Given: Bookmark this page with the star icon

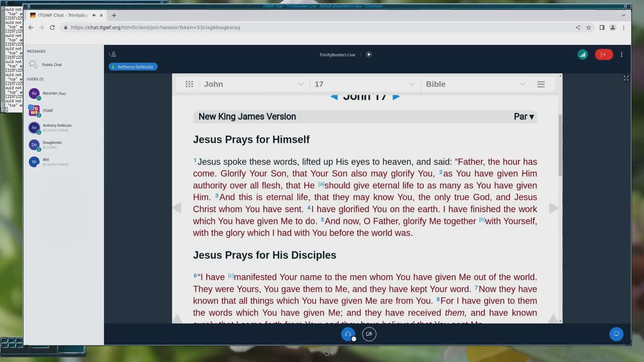Looking at the screenshot, I should point(589,28).
